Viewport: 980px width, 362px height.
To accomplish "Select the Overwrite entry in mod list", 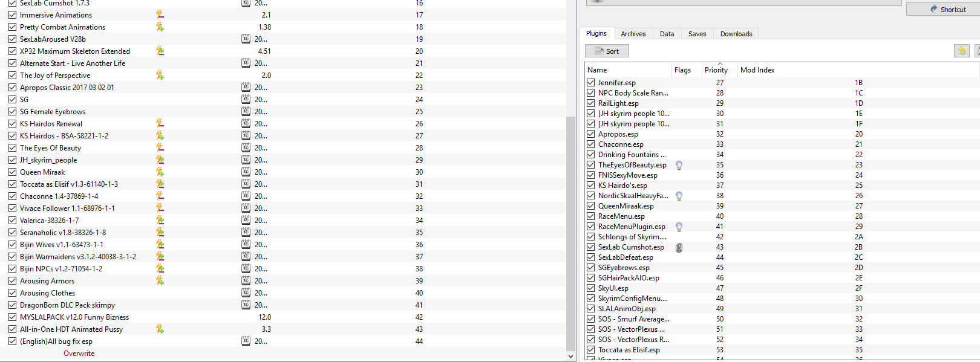I will 79,354.
